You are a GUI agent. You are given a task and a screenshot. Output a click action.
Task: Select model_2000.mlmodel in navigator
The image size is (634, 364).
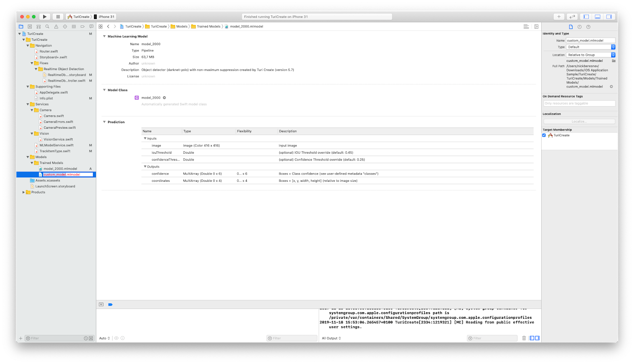pos(60,169)
